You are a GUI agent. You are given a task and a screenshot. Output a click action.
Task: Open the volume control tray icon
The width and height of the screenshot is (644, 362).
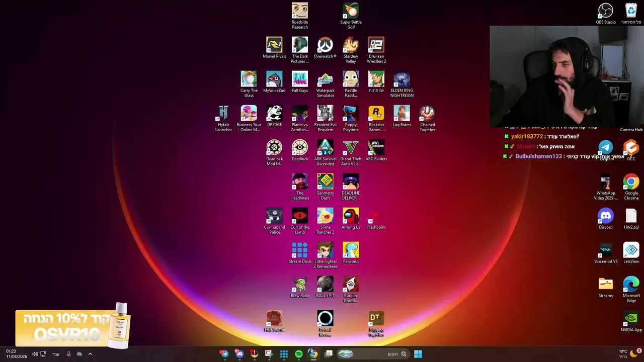(35, 354)
